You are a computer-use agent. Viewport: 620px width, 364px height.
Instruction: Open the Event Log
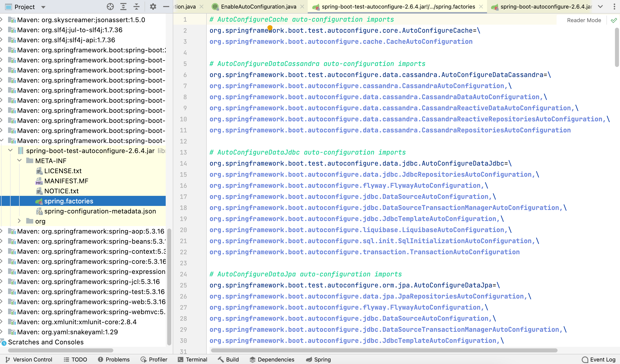(599, 359)
